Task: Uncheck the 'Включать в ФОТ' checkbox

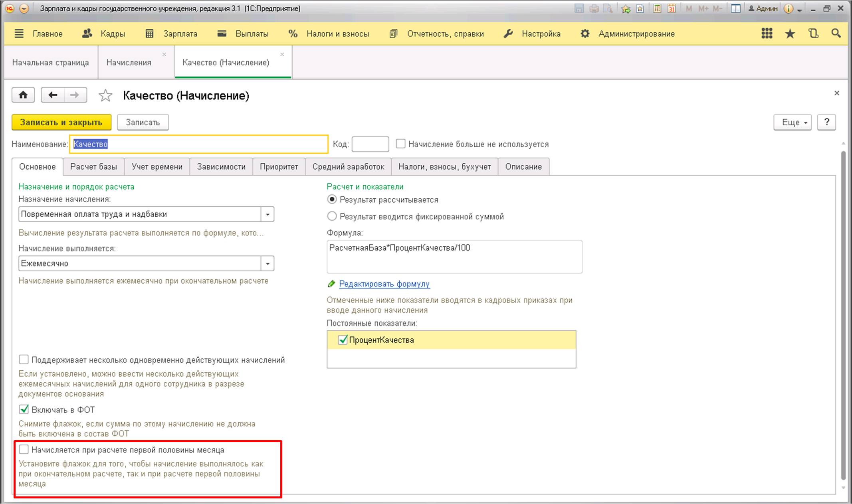Action: coord(24,409)
